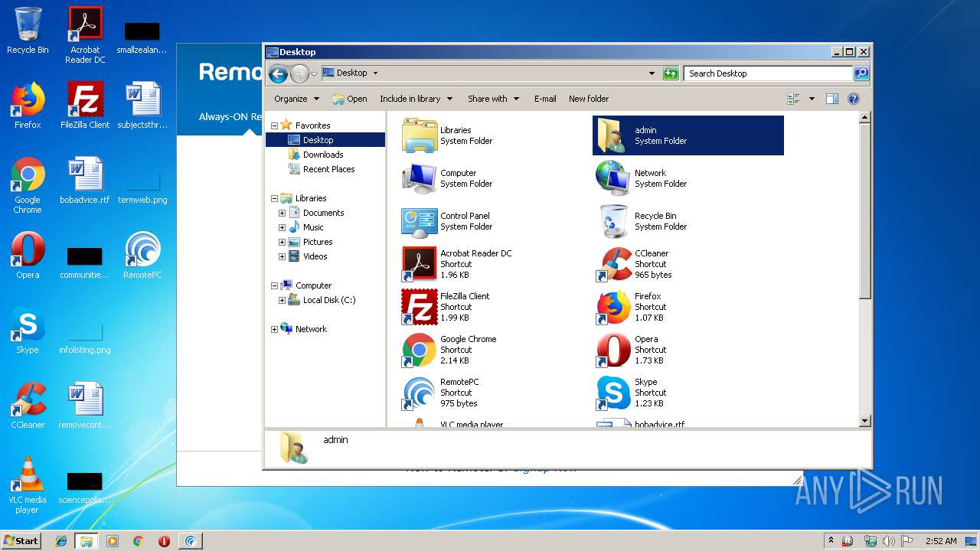Click the search magnifier icon

tap(861, 73)
